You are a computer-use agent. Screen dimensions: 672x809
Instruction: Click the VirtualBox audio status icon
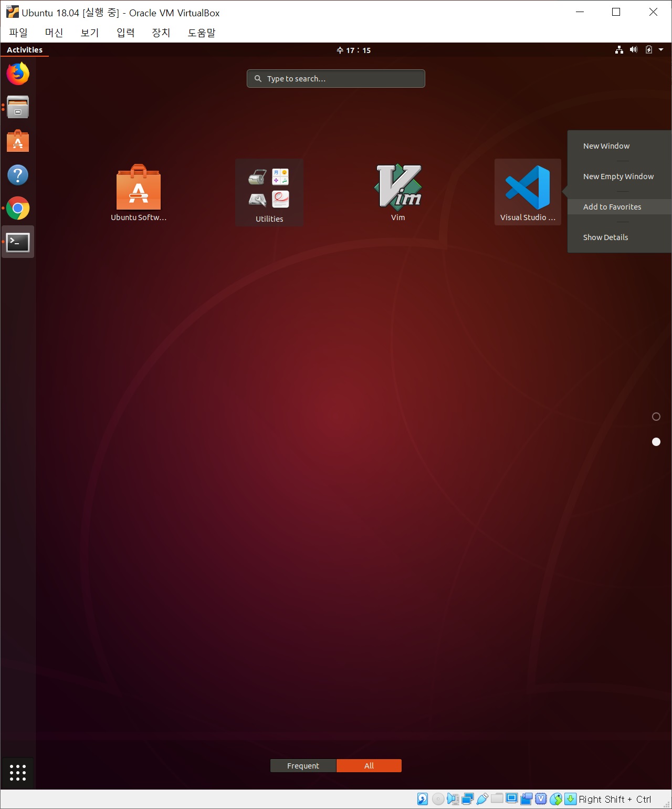point(453,799)
